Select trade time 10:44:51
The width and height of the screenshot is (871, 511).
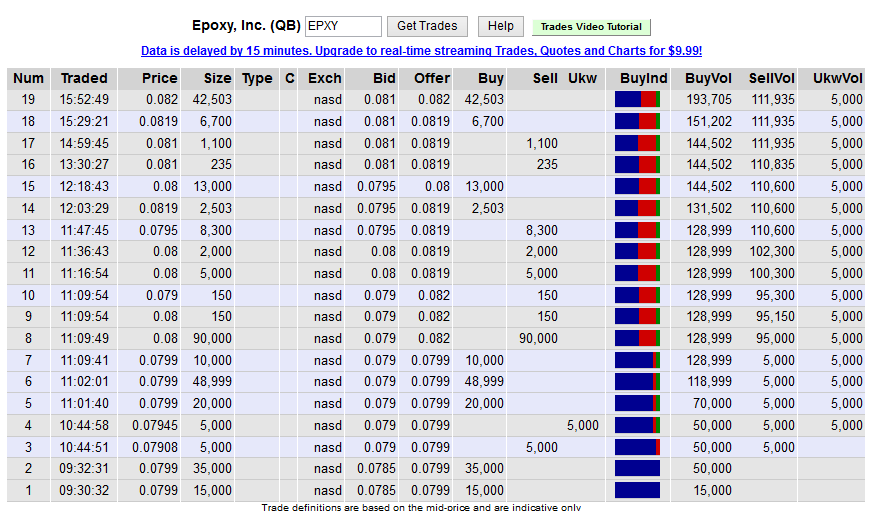(x=84, y=447)
